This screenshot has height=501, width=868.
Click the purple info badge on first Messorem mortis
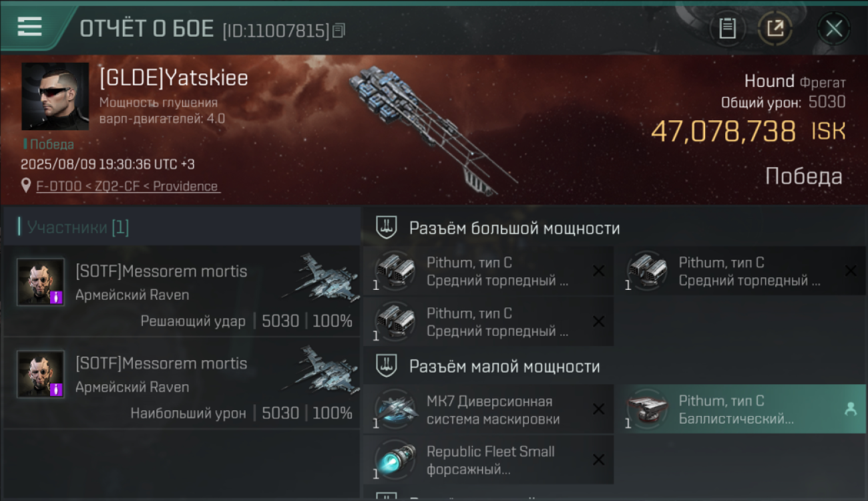tap(57, 297)
